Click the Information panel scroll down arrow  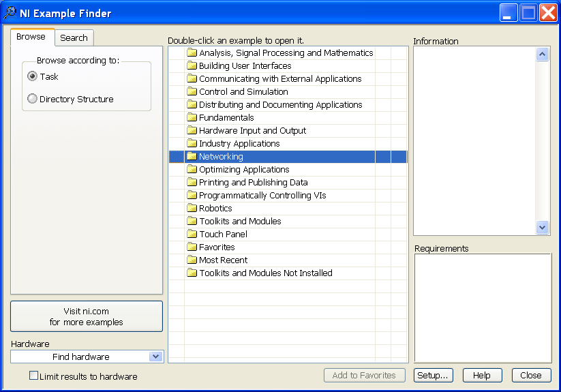543,228
